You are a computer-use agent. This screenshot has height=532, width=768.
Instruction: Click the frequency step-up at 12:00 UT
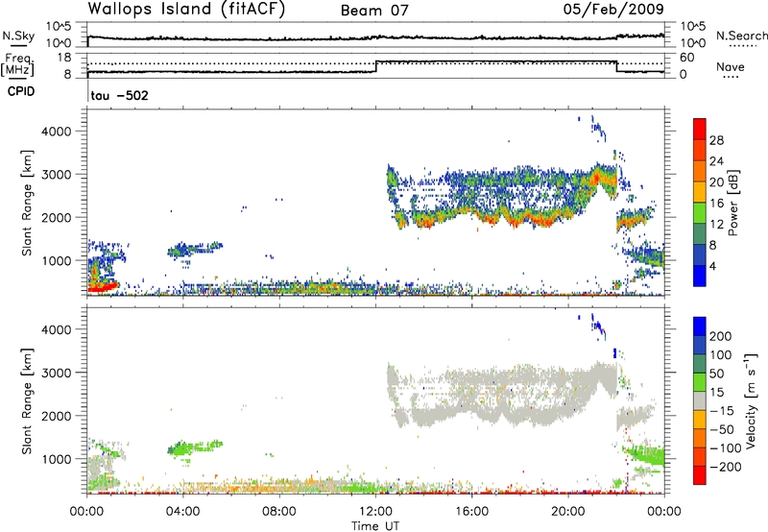click(375, 66)
